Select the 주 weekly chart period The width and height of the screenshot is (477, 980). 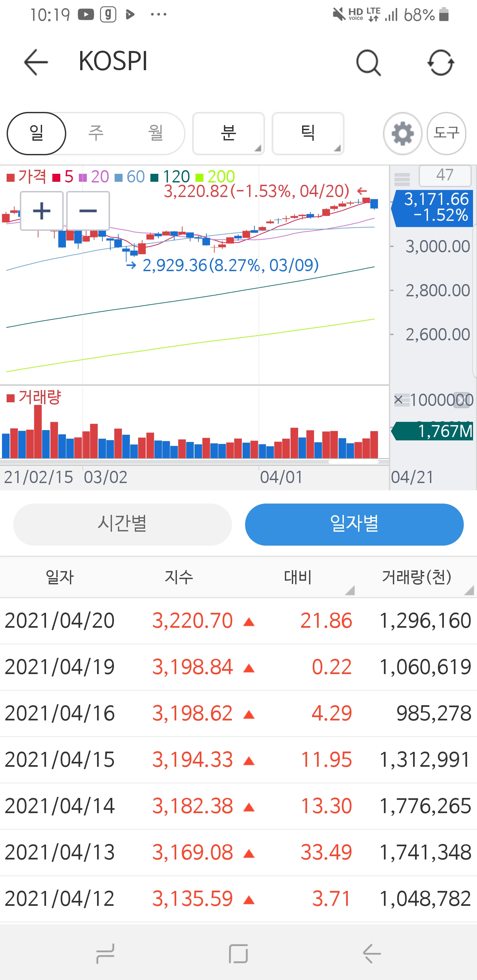point(96,133)
